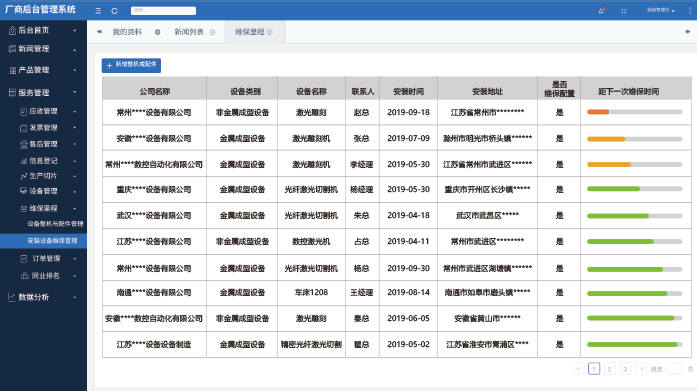Toggle fullscreen using the expand icon
The width and height of the screenshot is (697, 391).
[x=624, y=11]
